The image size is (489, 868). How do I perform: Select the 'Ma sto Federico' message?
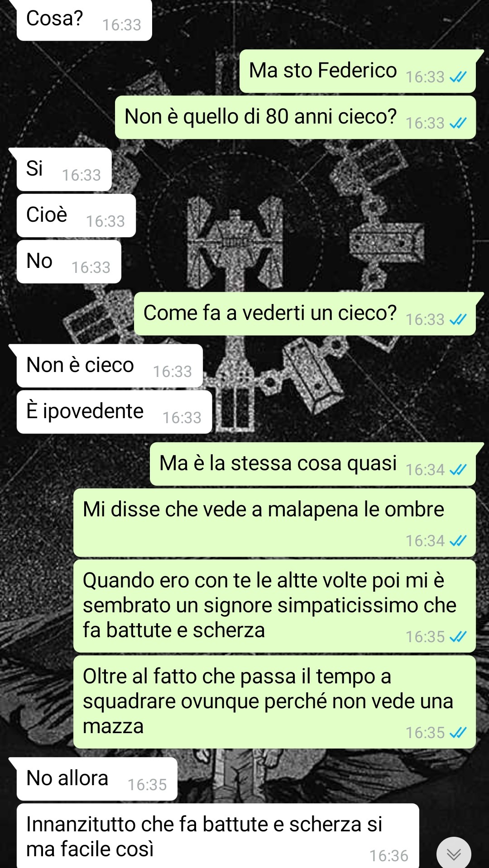[x=357, y=71]
